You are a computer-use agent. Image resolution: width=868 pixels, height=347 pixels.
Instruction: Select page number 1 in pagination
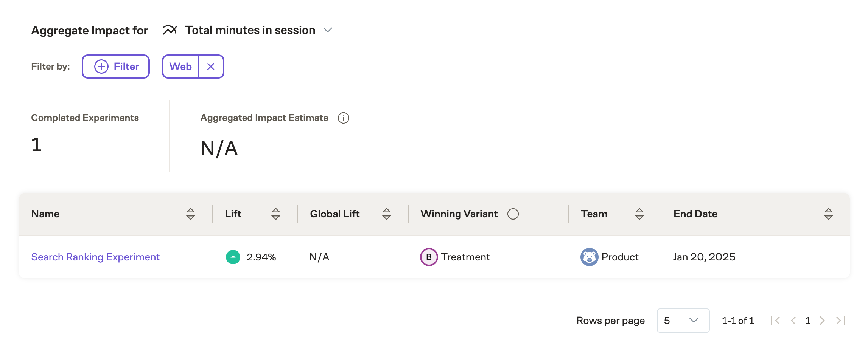coord(808,321)
